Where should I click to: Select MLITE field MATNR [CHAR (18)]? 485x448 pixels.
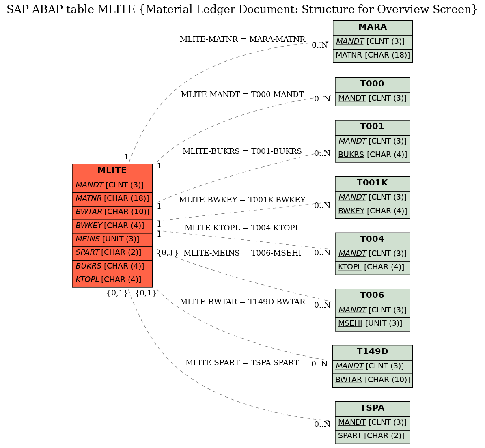(x=112, y=199)
